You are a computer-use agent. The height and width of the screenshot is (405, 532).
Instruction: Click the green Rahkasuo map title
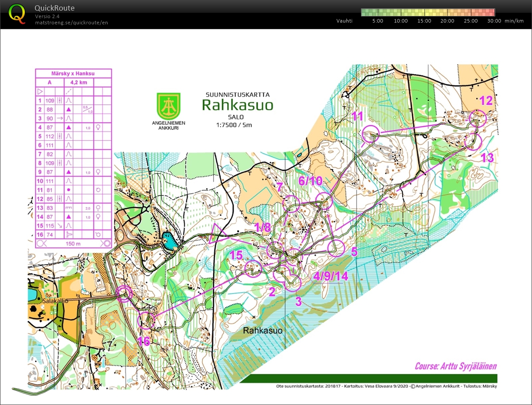[237, 105]
